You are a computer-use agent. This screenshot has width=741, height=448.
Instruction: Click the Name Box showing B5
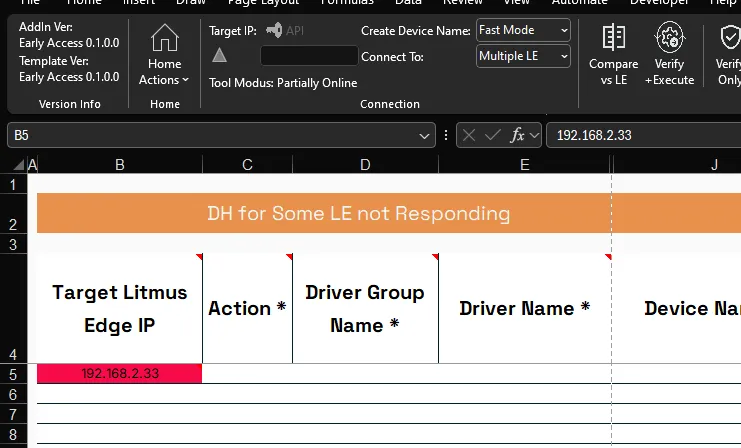click(221, 136)
